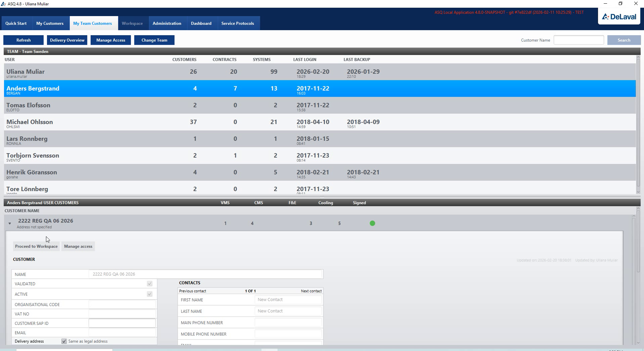Click the customer list scroll down arrow
The width and height of the screenshot is (644, 351).
(x=638, y=343)
